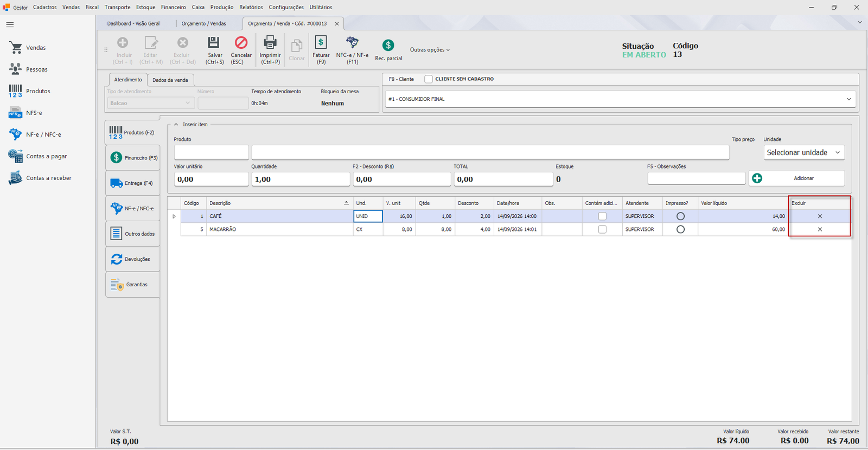Viewport: 868px width, 450px height.
Task: Close the Orçamento / Venda #000013 tab
Action: 337,24
